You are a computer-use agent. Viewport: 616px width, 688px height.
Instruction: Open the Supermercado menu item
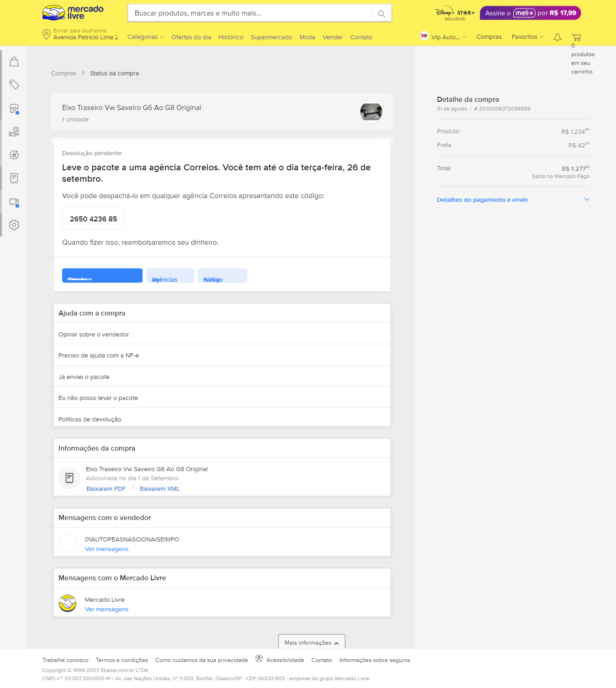(x=271, y=37)
